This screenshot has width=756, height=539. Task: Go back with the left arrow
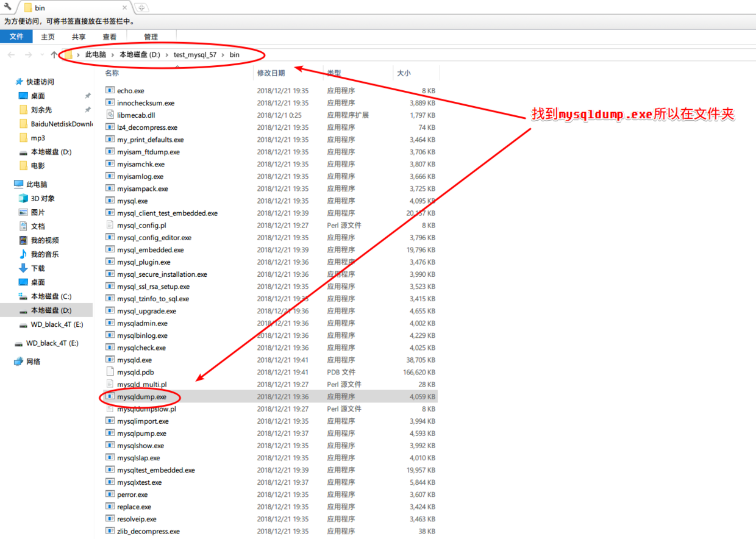[11, 55]
